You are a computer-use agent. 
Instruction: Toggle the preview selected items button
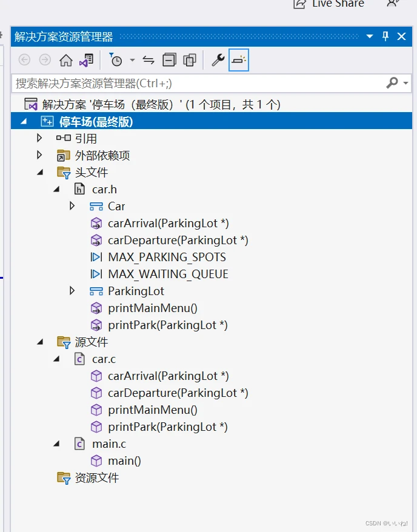(x=239, y=60)
